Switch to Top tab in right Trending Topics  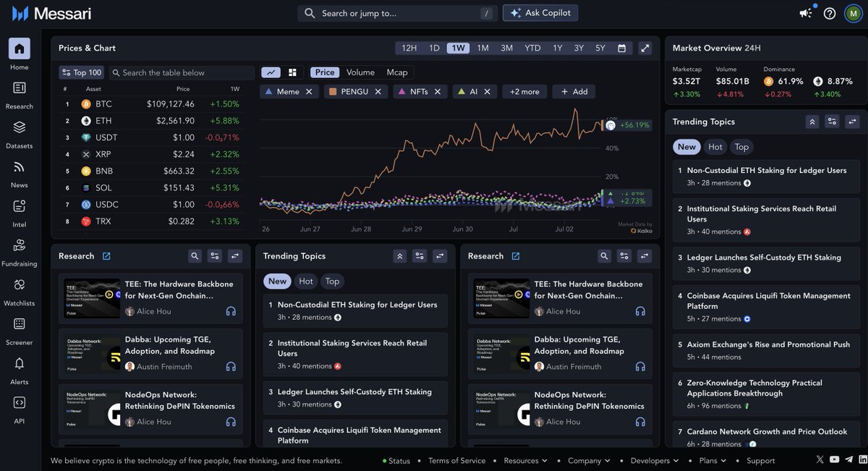coord(741,147)
